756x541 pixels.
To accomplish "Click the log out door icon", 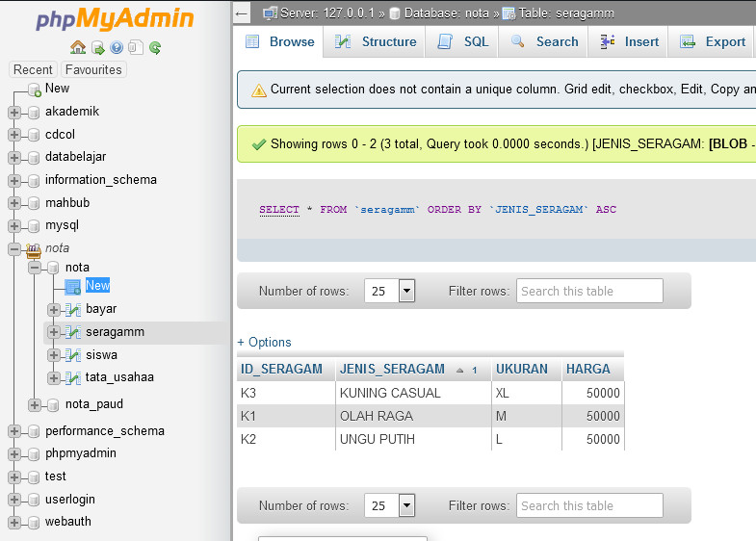I will (98, 48).
